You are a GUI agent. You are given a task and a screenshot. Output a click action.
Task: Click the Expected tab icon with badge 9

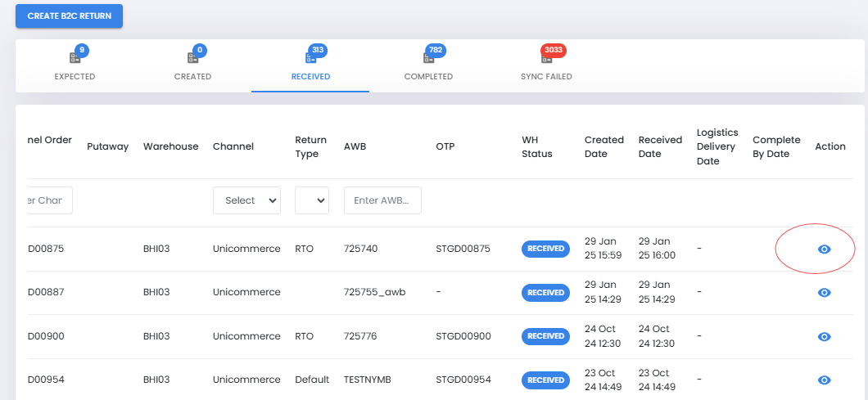[x=75, y=57]
